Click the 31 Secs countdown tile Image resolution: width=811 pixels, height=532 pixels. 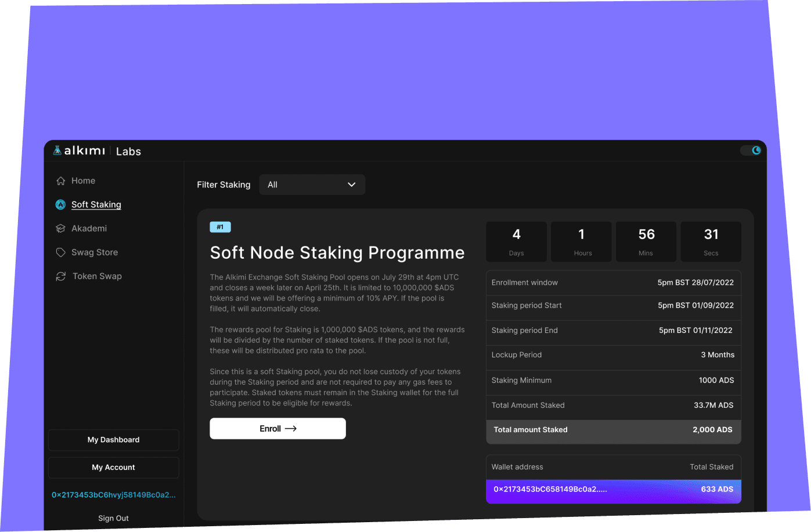[x=711, y=241]
